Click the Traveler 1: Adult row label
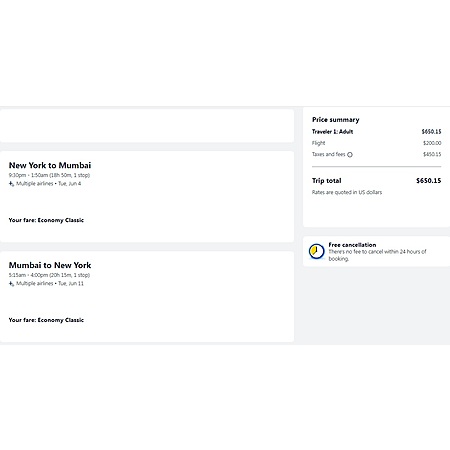This screenshot has width=450, height=450. (x=332, y=132)
